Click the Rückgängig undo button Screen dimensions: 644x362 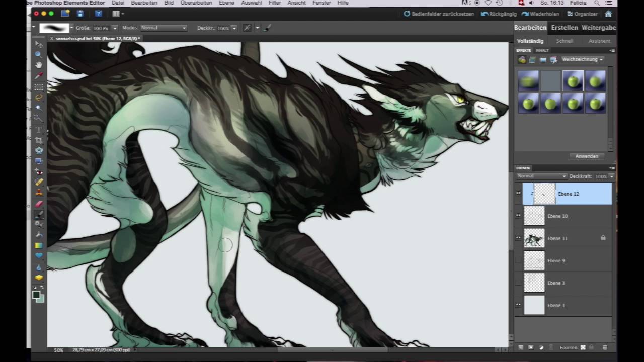[x=499, y=14]
